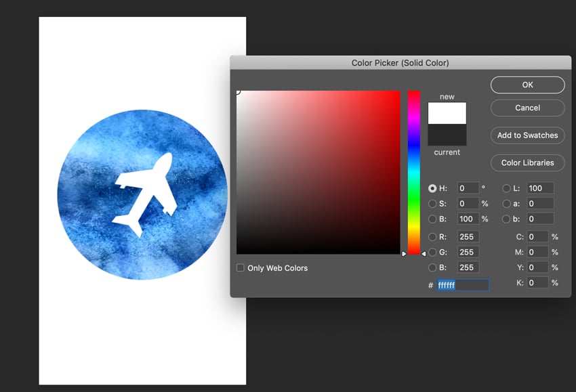The width and height of the screenshot is (576, 392).
Task: Click the Cancel button
Action: coord(527,108)
